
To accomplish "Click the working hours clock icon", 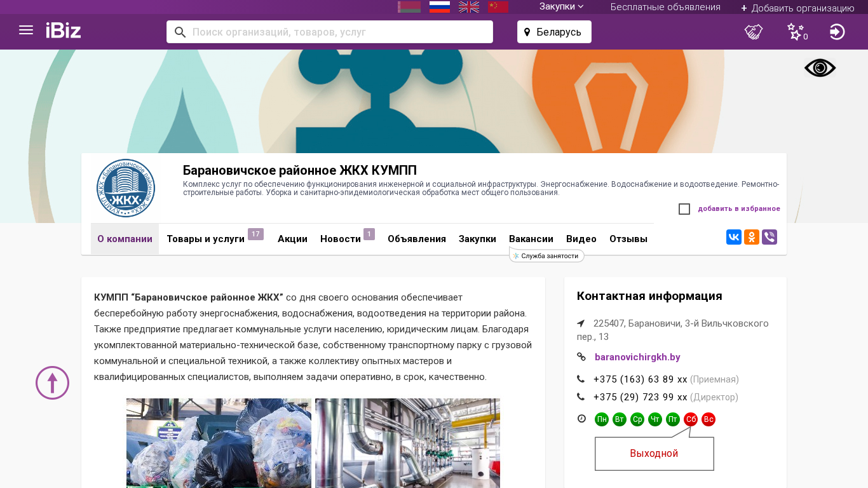I will [581, 419].
